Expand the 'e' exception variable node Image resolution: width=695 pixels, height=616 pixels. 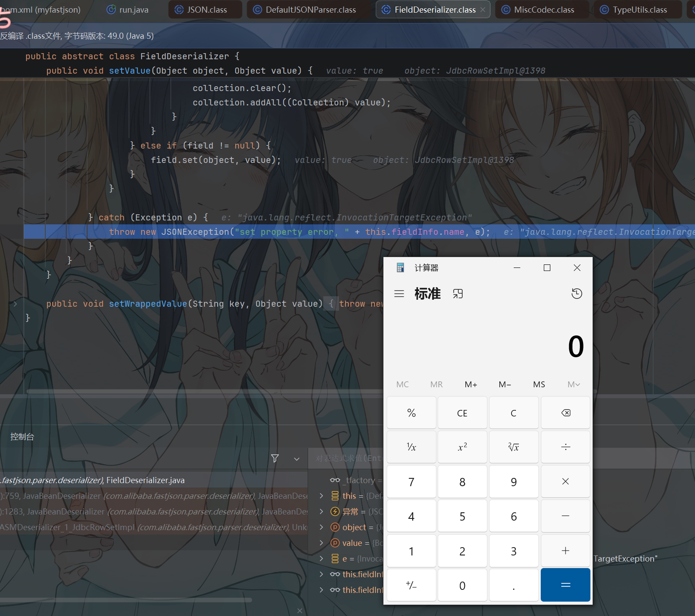(x=322, y=558)
